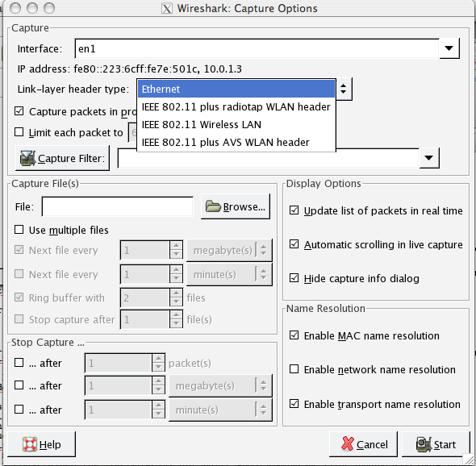The image size is (476, 466).
Task: Check stop capture after minute(s) checkbox
Action: pos(19,410)
